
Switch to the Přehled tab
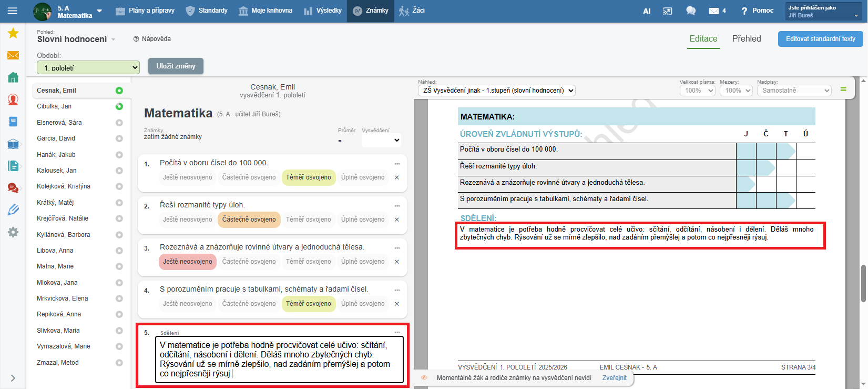(x=746, y=39)
